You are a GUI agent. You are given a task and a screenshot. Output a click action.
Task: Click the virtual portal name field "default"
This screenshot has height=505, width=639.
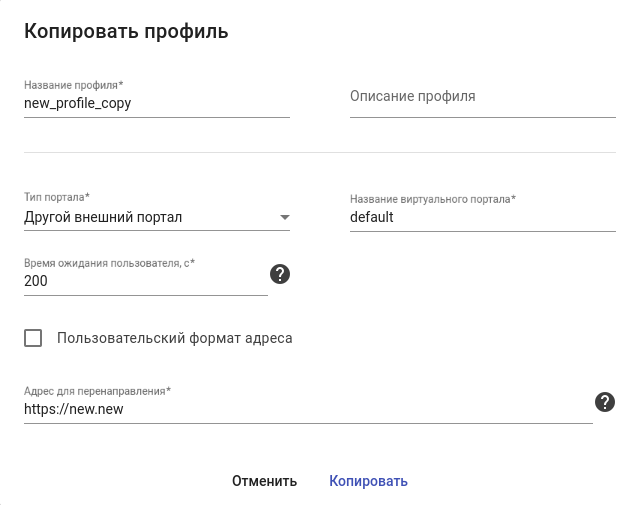coord(482,217)
